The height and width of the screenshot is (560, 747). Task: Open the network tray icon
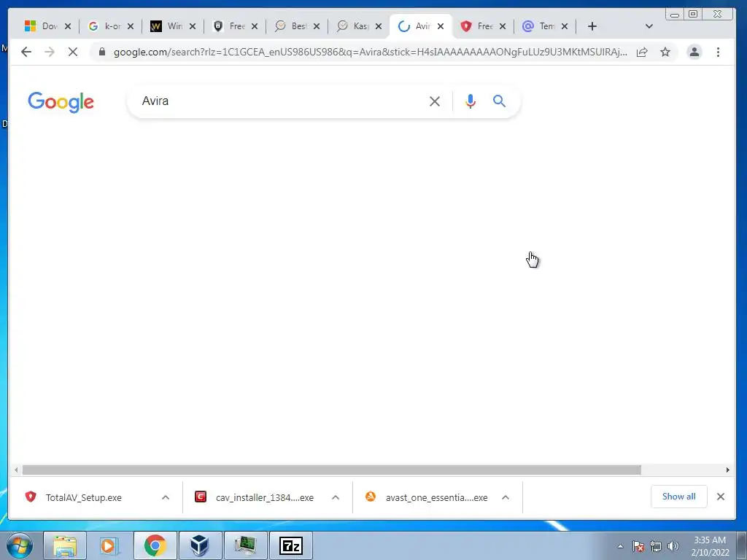tap(656, 546)
